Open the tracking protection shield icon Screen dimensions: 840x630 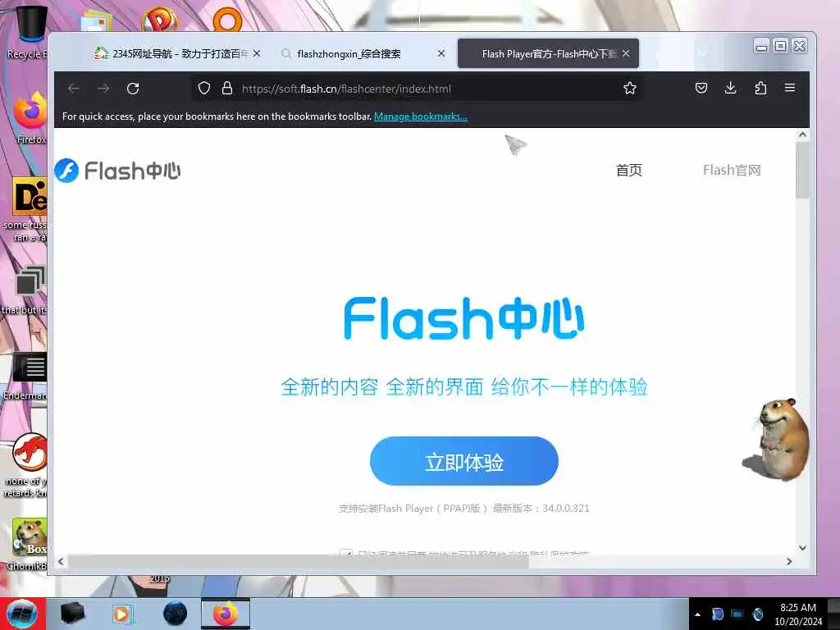click(x=204, y=89)
